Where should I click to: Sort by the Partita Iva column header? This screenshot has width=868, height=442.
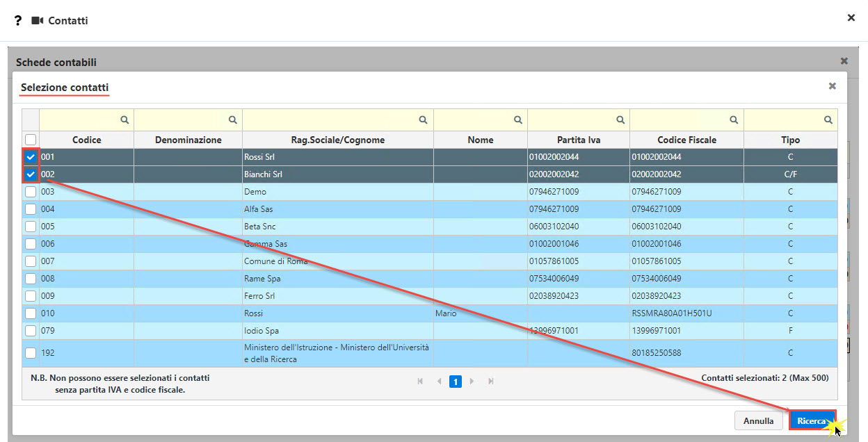click(579, 140)
